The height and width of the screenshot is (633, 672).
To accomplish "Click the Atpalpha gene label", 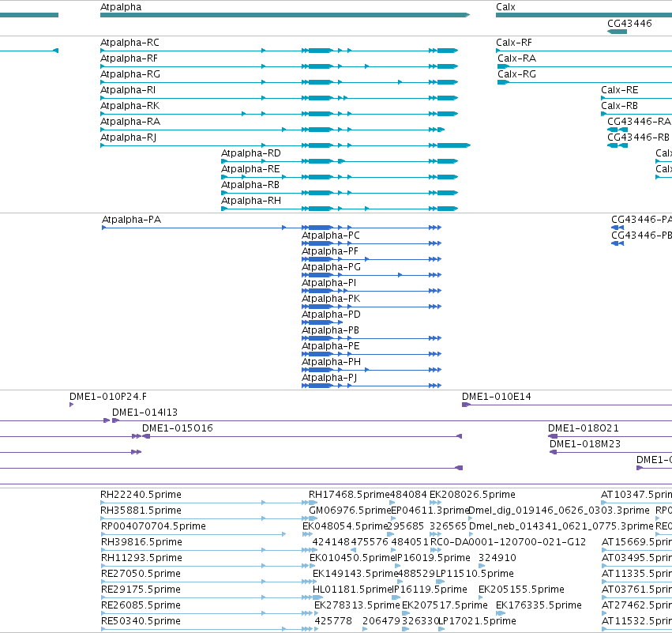I will pyautogui.click(x=121, y=7).
